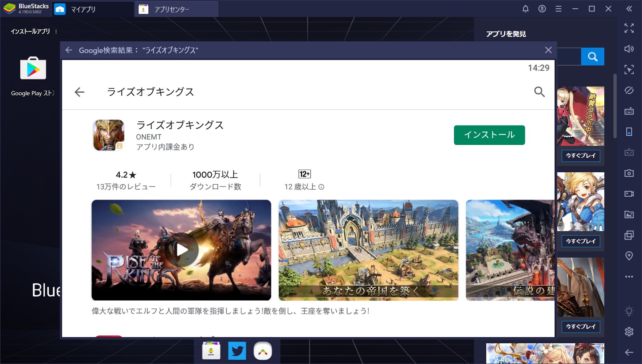Image resolution: width=642 pixels, height=364 pixels.
Task: Open multi-instance manager icon
Action: [x=629, y=235]
